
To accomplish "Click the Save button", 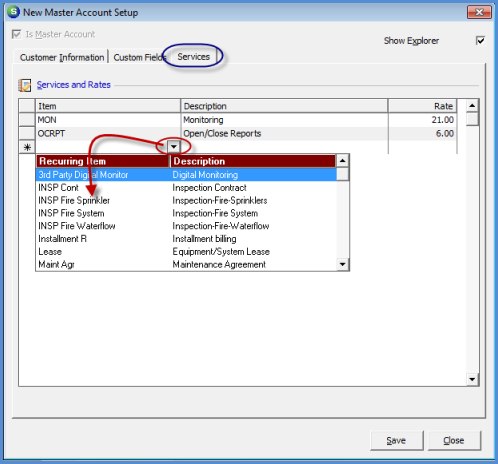I will point(396,441).
